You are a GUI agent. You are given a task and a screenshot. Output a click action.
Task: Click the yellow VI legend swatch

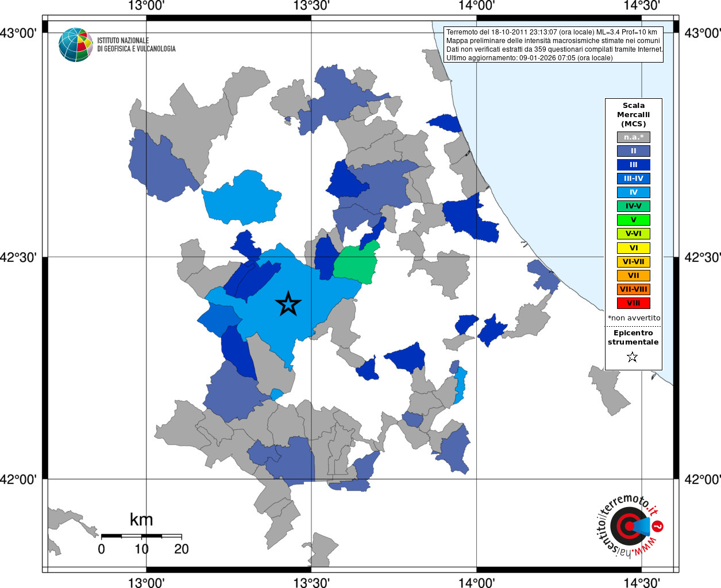pyautogui.click(x=634, y=248)
